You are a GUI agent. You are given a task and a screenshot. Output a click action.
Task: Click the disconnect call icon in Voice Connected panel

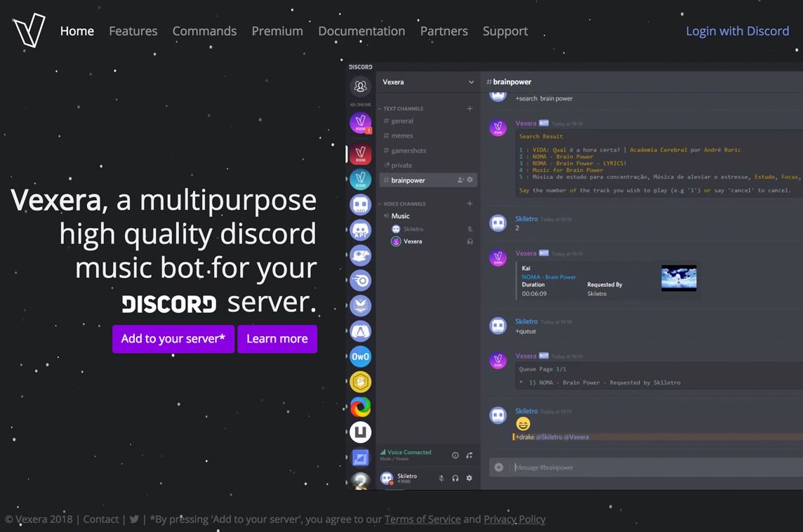470,455
